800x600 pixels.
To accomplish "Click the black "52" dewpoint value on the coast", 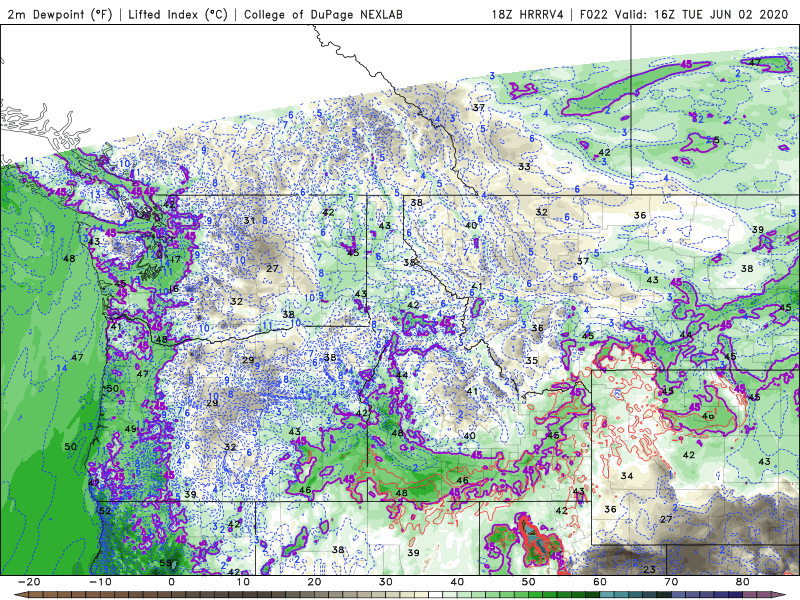I will (x=105, y=511).
